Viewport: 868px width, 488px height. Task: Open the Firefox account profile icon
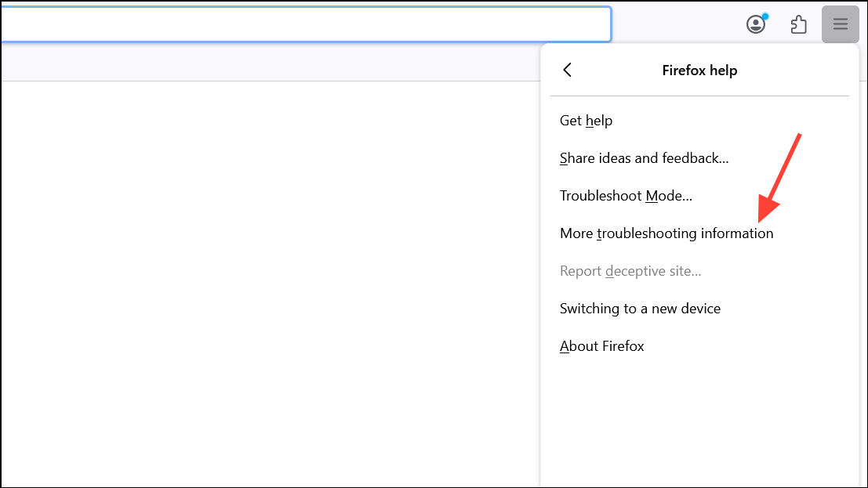[x=755, y=25]
